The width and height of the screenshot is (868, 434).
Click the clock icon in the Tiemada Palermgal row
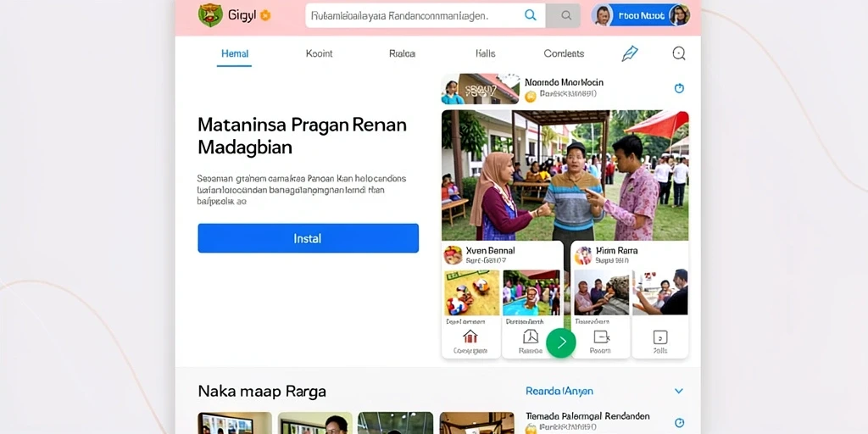pyautogui.click(x=679, y=422)
